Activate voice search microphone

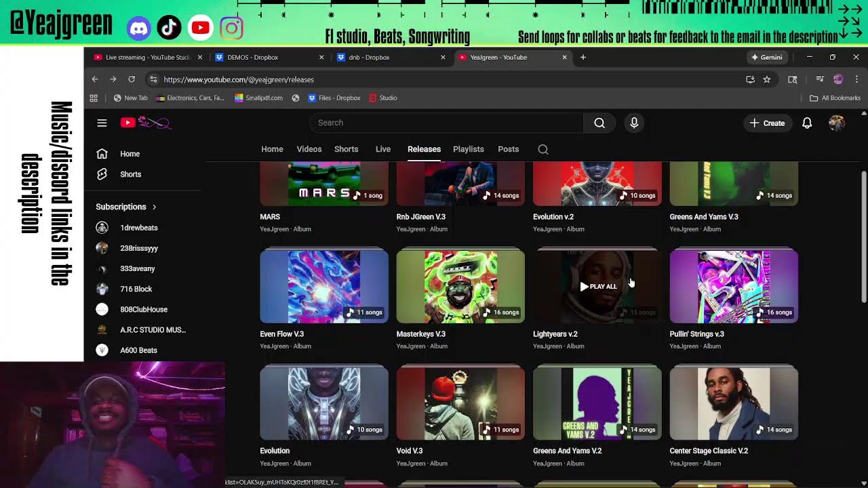click(x=634, y=123)
